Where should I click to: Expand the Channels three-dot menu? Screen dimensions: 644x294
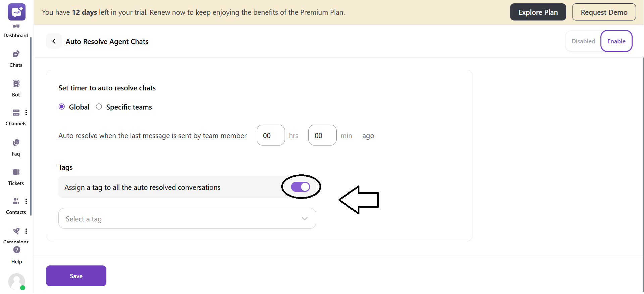tap(26, 113)
